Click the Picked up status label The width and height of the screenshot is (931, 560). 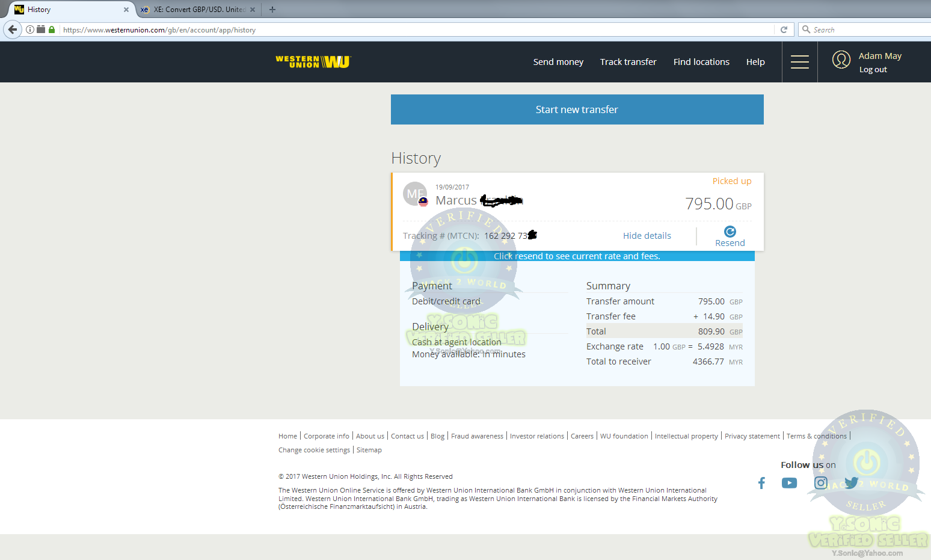(x=732, y=181)
